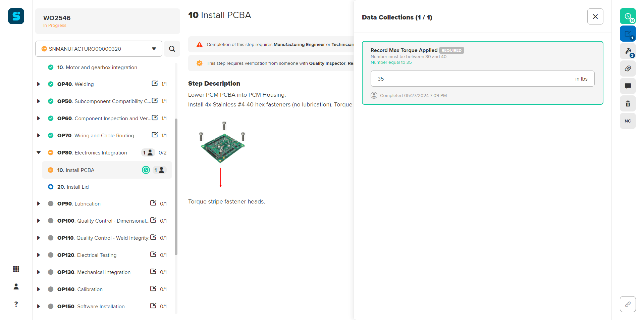Open the time tracking clock icon
This screenshot has width=644, height=320.
pyautogui.click(x=628, y=16)
